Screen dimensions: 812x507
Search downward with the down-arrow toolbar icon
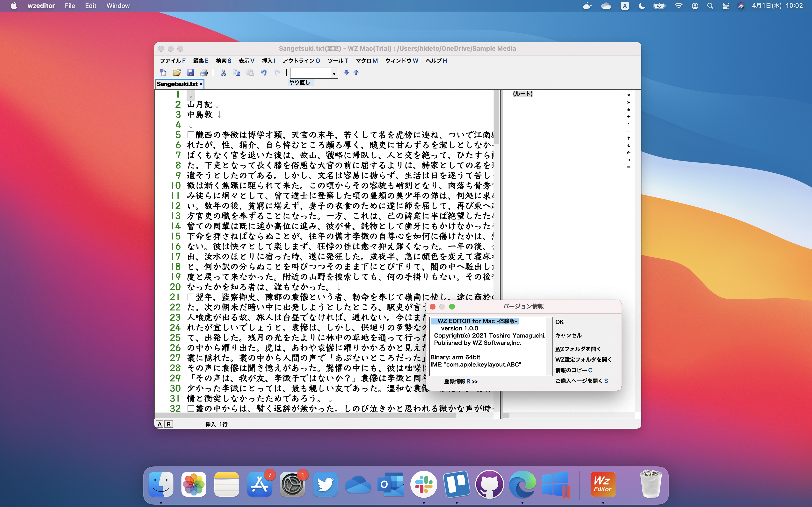(346, 72)
